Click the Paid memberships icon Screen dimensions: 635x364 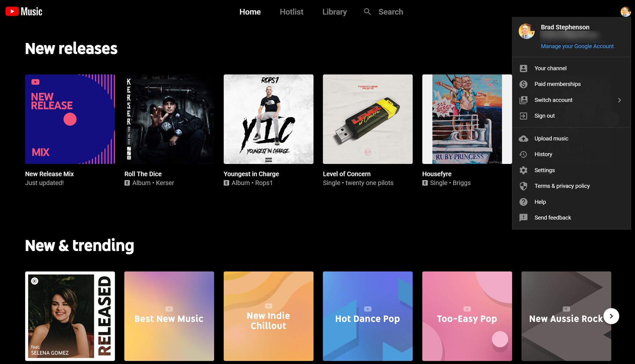(x=523, y=84)
